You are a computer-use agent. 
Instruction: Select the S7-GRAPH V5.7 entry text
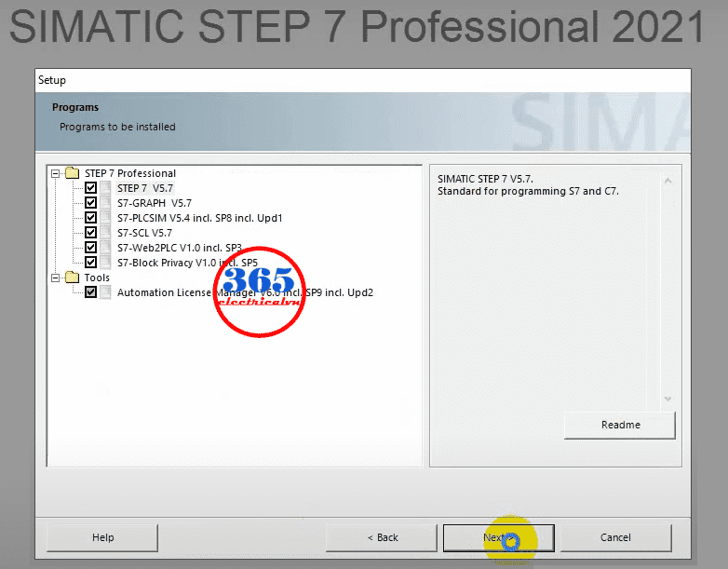coord(155,203)
